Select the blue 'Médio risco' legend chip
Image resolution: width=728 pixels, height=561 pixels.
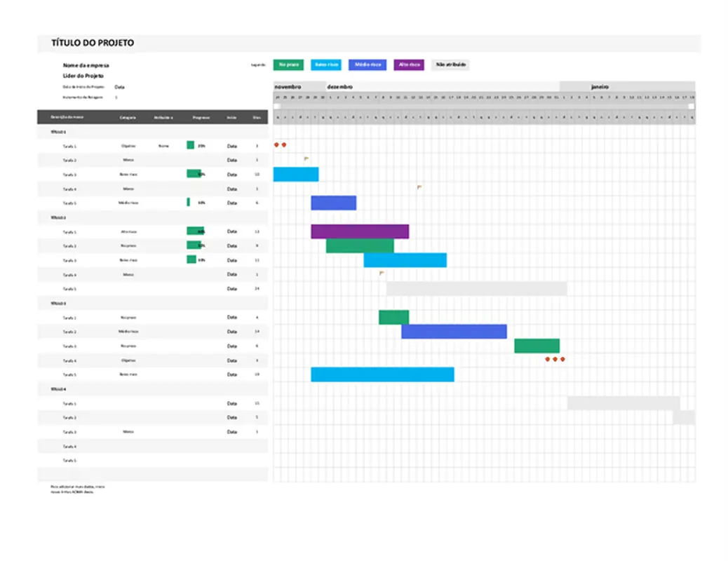pyautogui.click(x=366, y=65)
